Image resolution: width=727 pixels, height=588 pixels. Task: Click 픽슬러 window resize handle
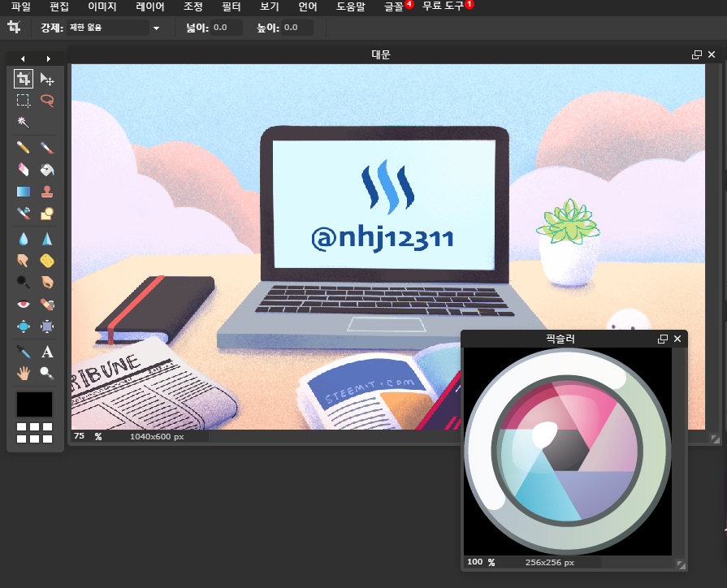point(681,564)
